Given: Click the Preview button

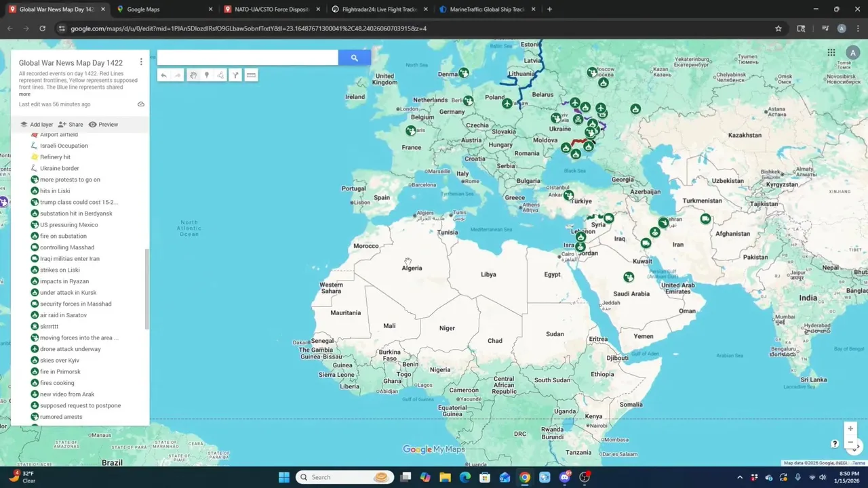Looking at the screenshot, I should pyautogui.click(x=103, y=125).
